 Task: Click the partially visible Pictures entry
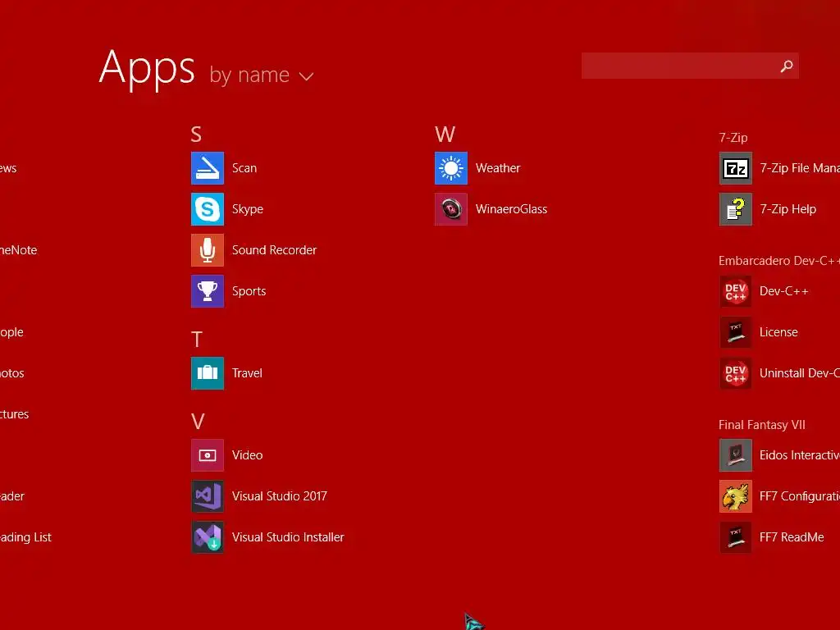point(15,414)
